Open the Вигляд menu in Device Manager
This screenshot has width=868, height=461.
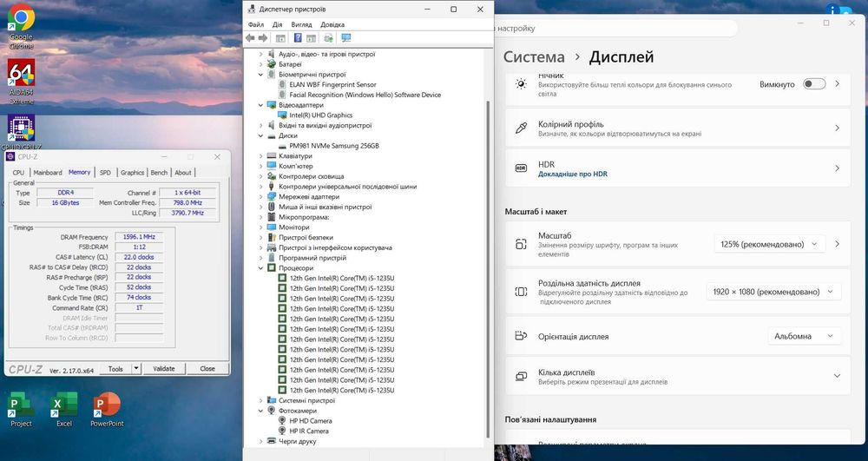[x=302, y=24]
